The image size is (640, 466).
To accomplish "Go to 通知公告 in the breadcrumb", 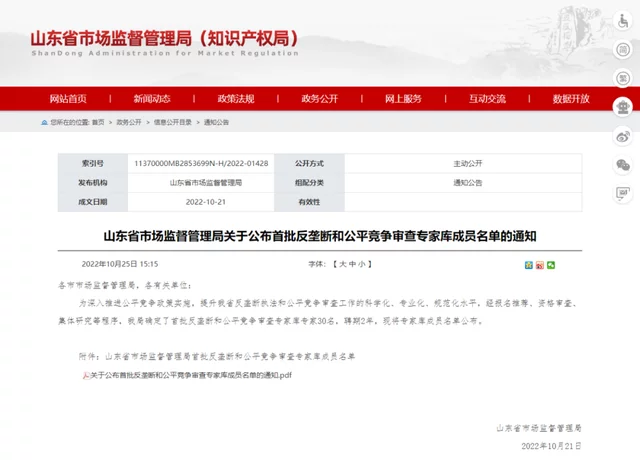I will (x=216, y=122).
